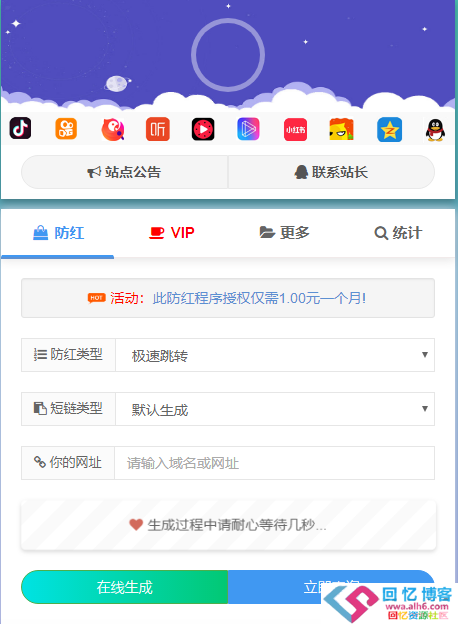Click the 防红类型 label
Viewport: 458px width, 624px height.
tap(68, 355)
